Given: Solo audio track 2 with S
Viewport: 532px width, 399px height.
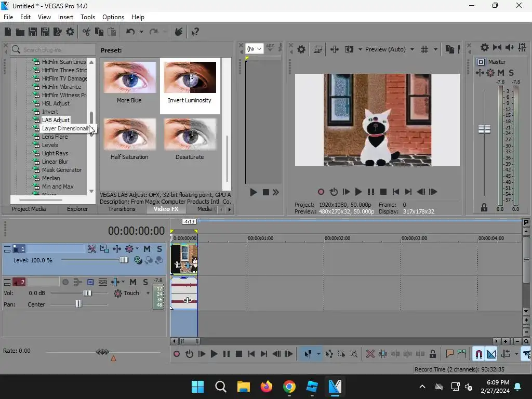Looking at the screenshot, I should (x=145, y=282).
